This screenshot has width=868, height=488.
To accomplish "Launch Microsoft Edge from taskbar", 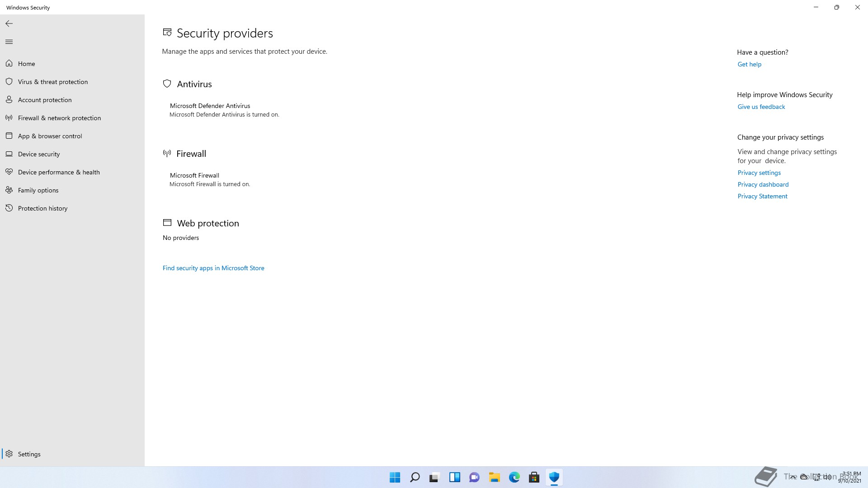I will tap(514, 477).
